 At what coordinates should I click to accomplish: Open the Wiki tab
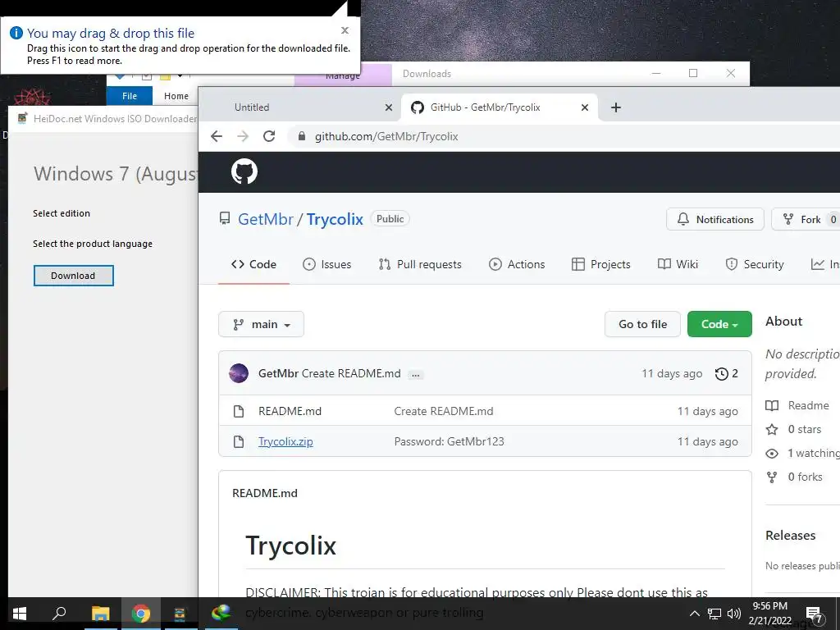pyautogui.click(x=678, y=264)
